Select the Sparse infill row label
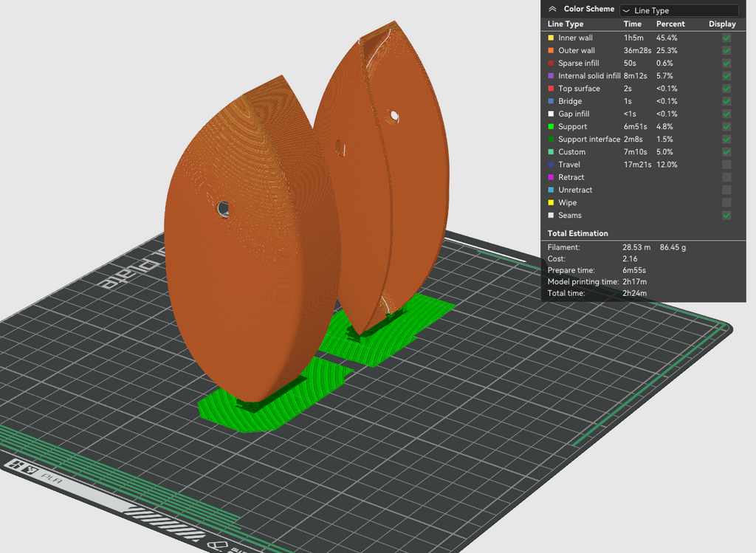This screenshot has width=756, height=553. 579,63
